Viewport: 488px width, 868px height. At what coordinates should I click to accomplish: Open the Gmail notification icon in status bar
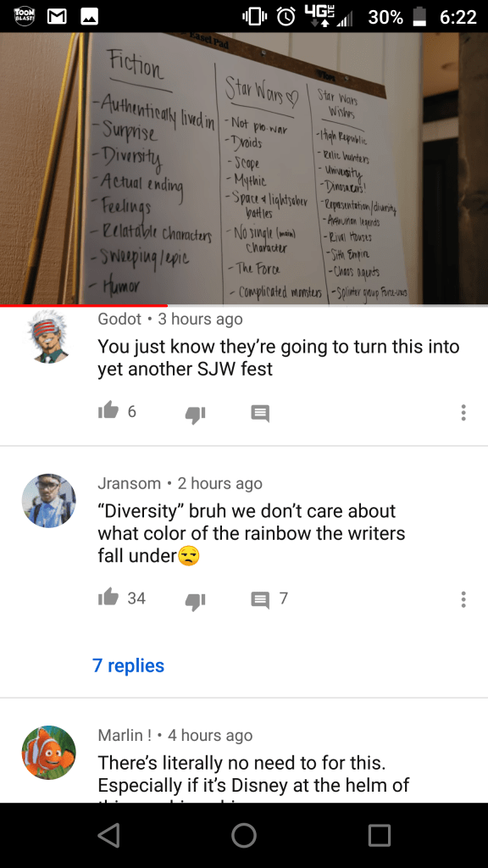coord(56,17)
